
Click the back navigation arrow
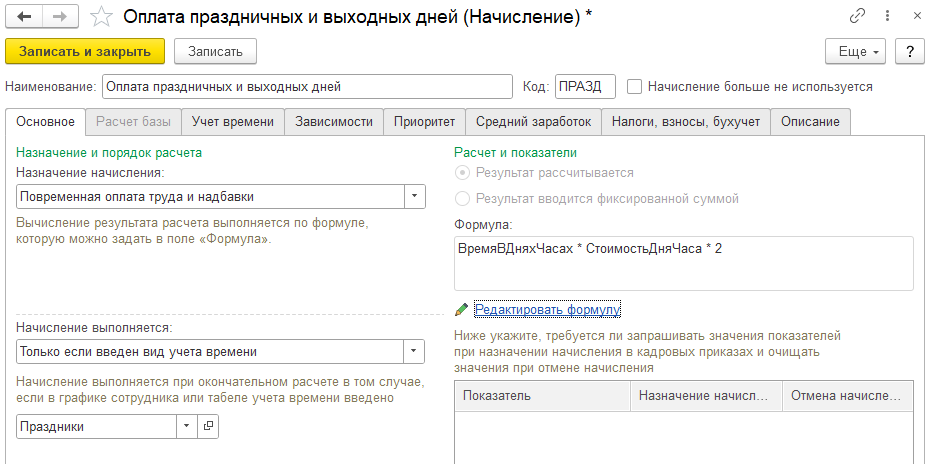point(23,16)
